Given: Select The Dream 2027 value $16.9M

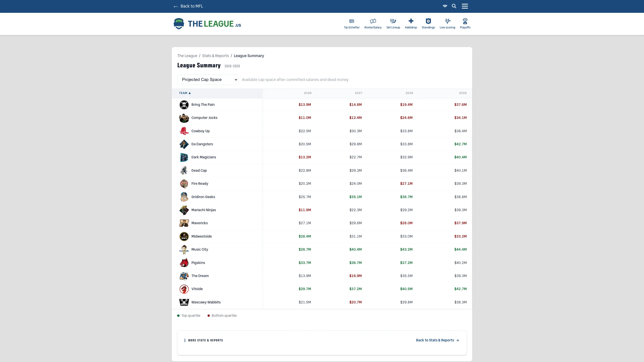Looking at the screenshot, I should coord(355,276).
